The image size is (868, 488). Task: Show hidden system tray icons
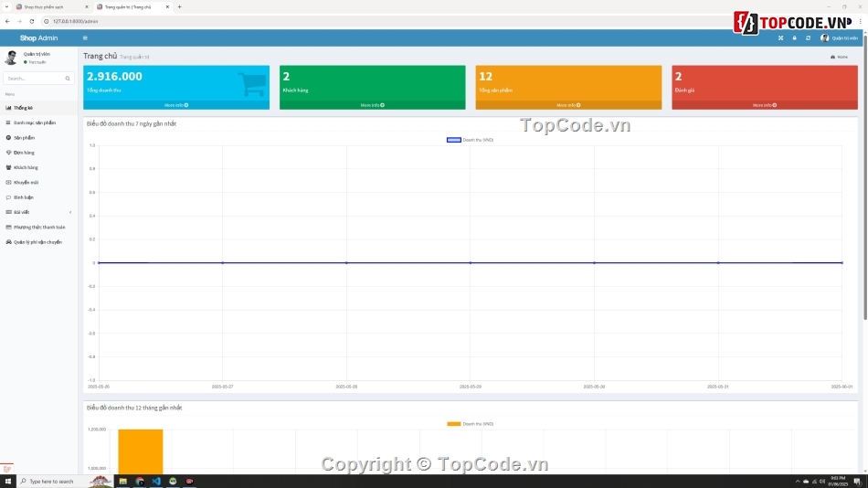(x=797, y=482)
